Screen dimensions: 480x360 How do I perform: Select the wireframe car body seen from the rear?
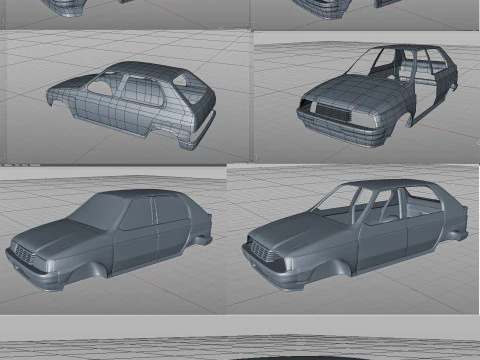131,105
